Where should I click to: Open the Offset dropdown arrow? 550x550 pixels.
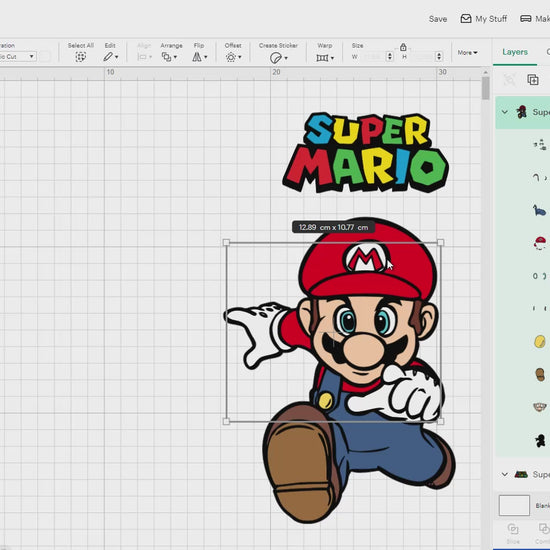coord(240,57)
